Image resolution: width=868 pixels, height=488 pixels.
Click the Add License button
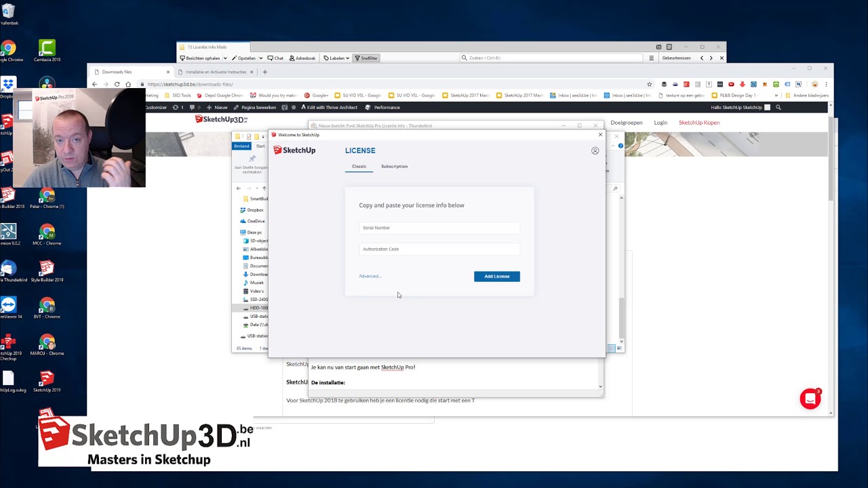click(497, 276)
